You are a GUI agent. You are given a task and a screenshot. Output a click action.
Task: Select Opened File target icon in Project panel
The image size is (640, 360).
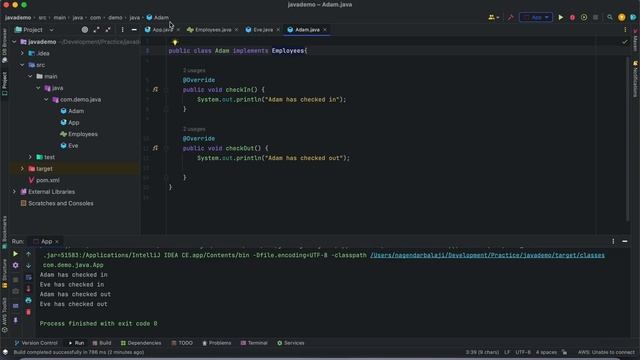click(84, 30)
